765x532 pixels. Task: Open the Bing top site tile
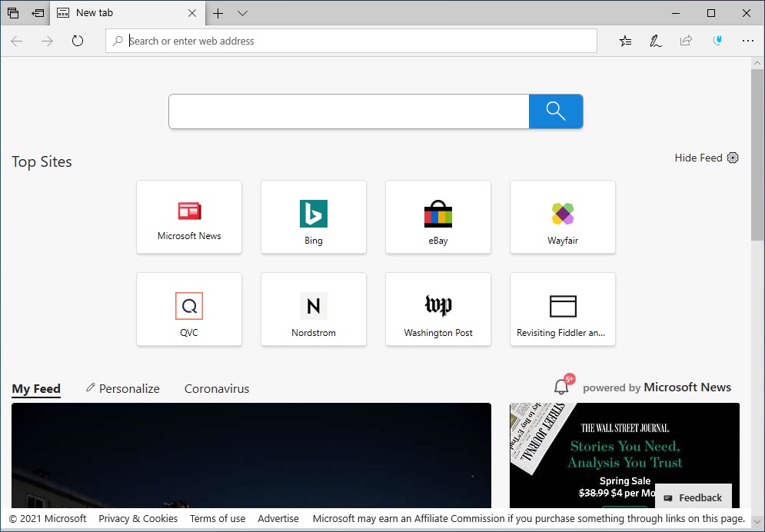[314, 217]
